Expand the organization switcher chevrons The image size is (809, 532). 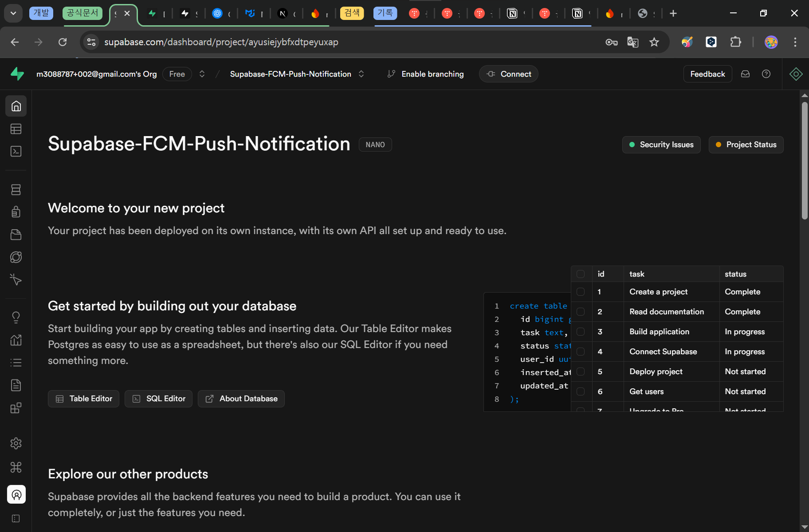202,74
